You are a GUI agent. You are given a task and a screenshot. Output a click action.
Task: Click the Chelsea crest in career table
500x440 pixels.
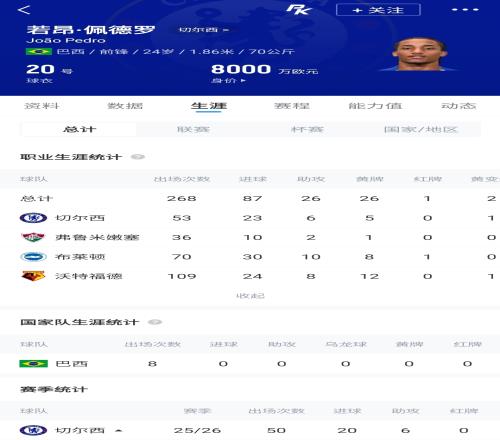33,218
